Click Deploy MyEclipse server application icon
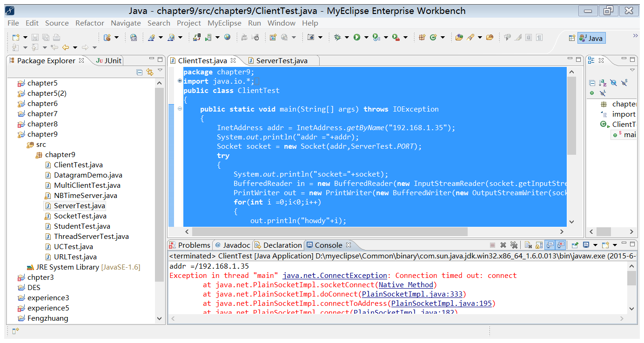Image resolution: width=644 pixels, height=343 pixels. 196,37
